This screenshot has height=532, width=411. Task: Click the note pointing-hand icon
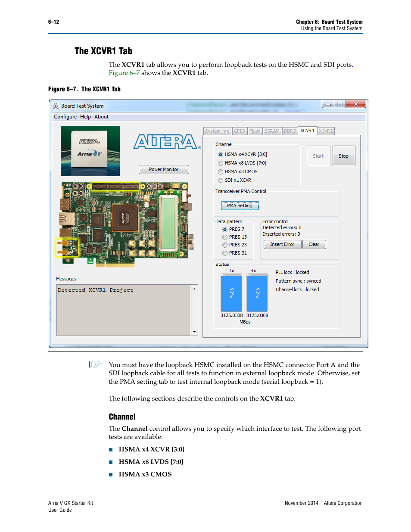tap(95, 364)
